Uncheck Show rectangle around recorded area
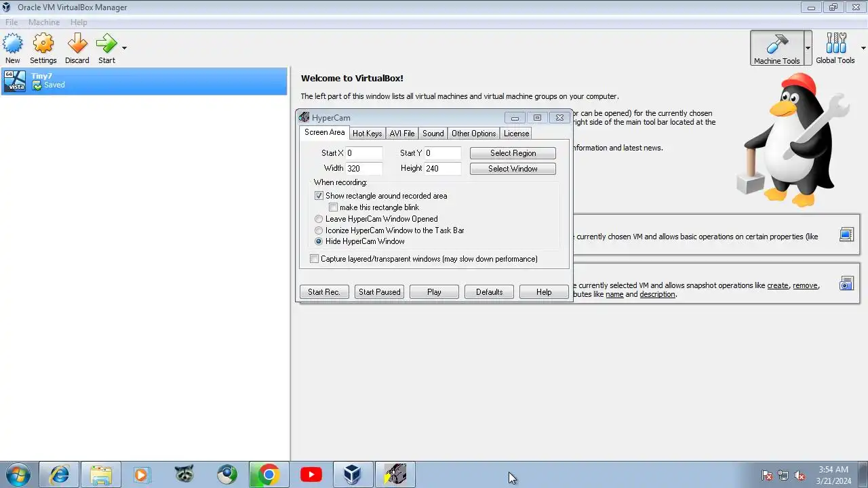 pos(319,196)
